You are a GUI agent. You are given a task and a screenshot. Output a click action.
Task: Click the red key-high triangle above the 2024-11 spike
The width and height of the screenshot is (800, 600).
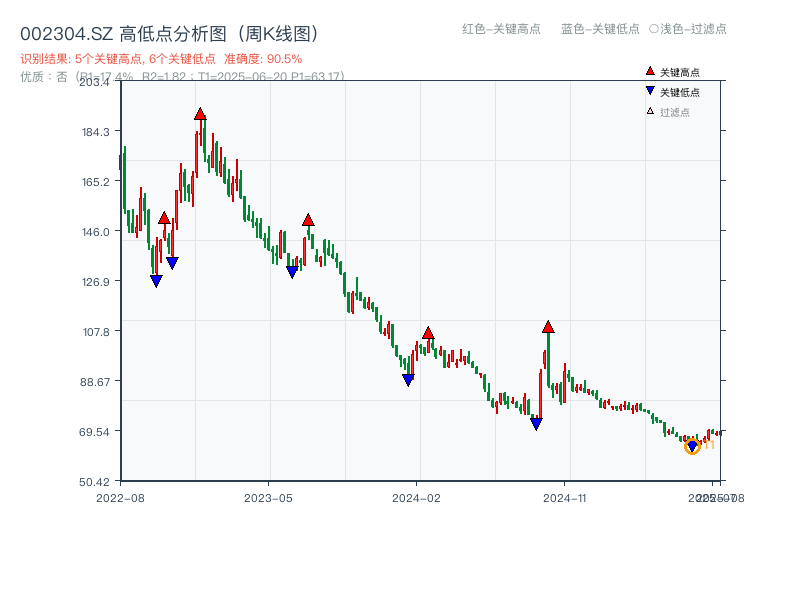coord(548,325)
